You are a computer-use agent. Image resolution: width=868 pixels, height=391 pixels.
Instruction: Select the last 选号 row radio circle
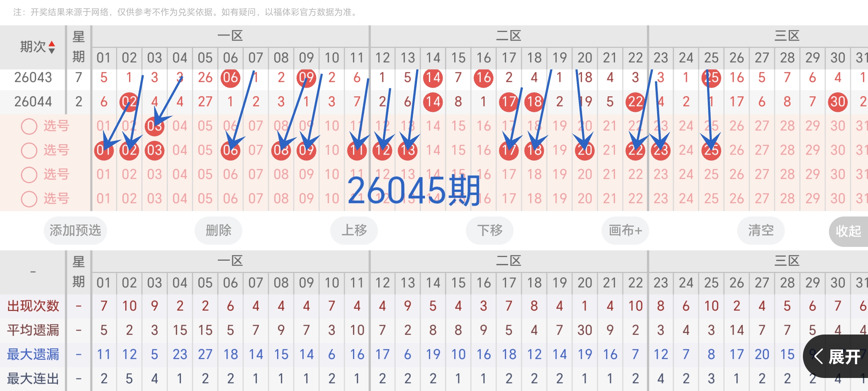(x=29, y=198)
